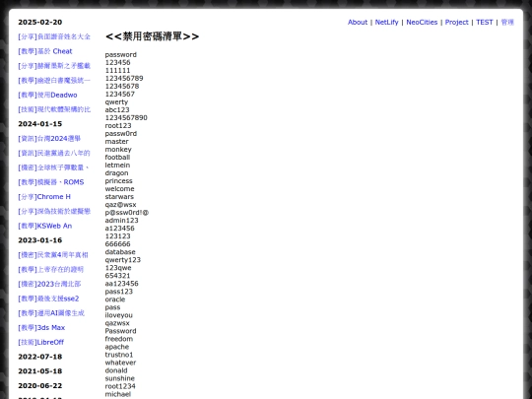Open the [教學] KSWeb An article

tap(44, 226)
